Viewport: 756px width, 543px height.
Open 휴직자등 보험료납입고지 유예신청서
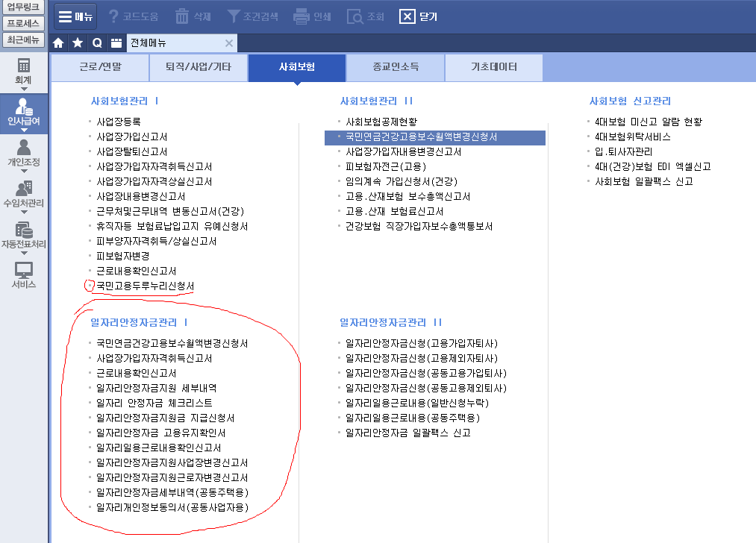pos(172,227)
